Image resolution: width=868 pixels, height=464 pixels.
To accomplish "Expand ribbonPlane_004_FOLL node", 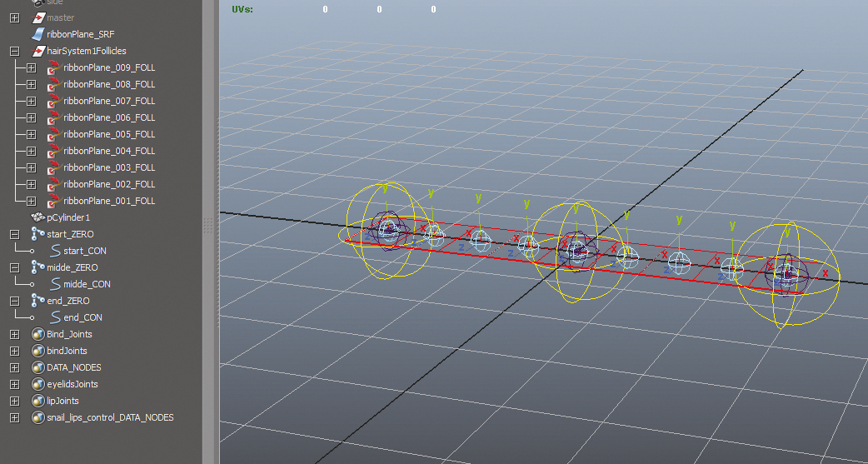I will [32, 151].
